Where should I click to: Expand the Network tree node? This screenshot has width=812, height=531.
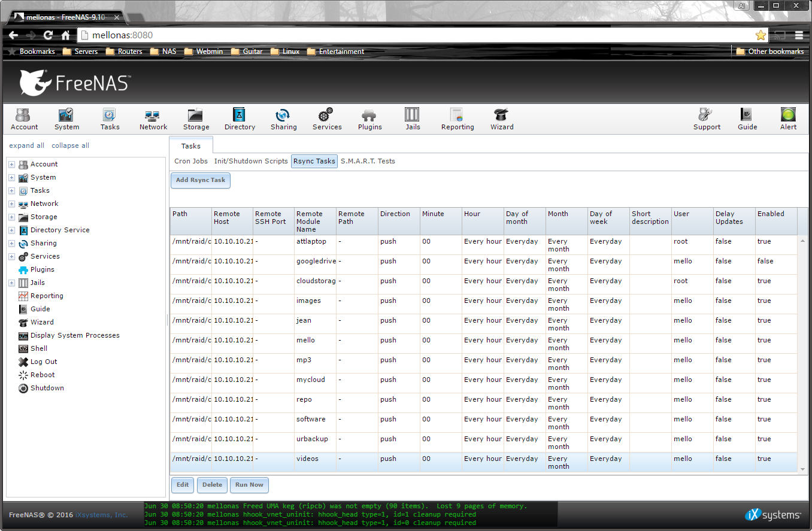tap(11, 204)
